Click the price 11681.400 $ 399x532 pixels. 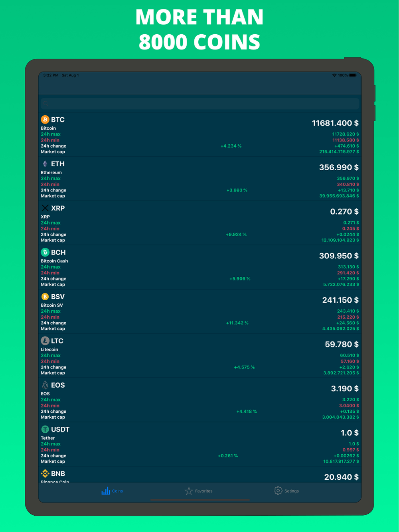[335, 123]
